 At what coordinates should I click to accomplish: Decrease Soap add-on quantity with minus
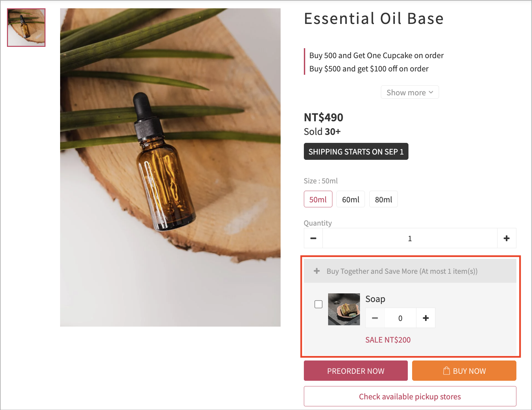point(375,318)
